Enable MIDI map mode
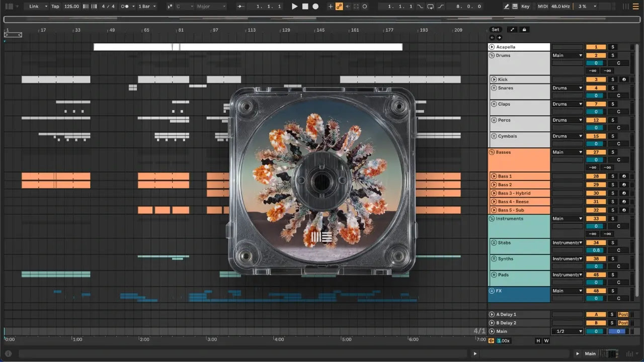 tap(542, 7)
